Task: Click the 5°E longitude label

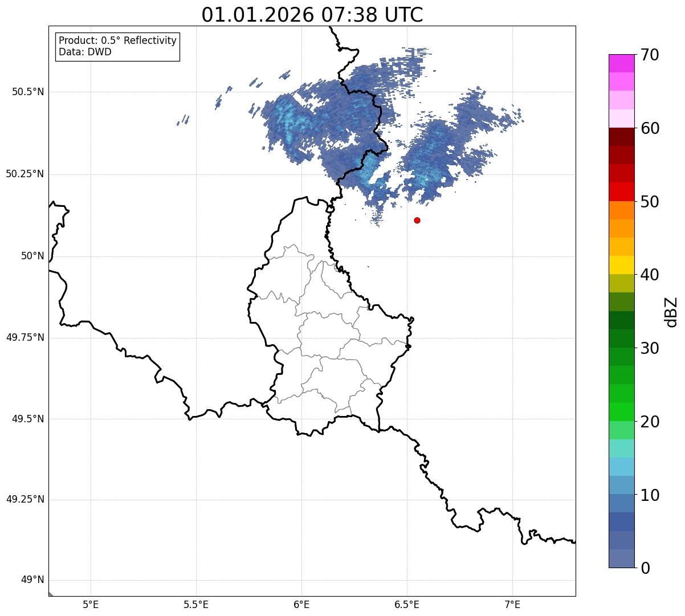Action: click(91, 604)
